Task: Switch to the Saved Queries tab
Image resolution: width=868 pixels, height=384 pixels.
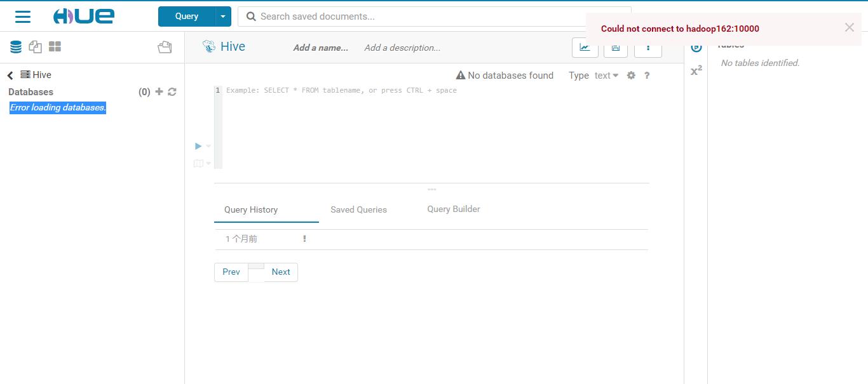Action: coord(358,209)
